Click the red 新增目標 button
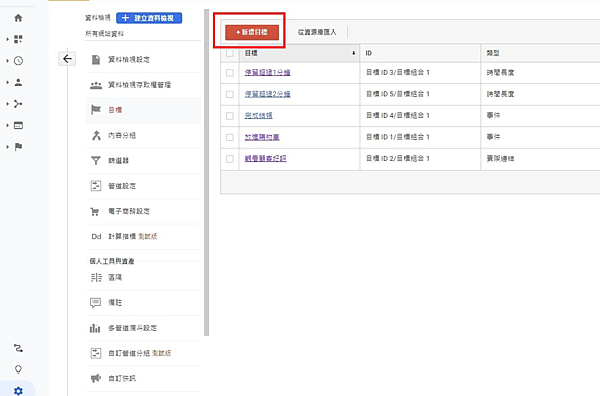 [x=252, y=32]
